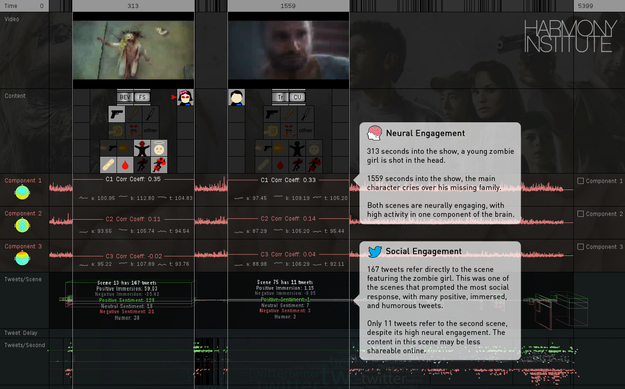
Task: Open the zombie girl video thumbnail
Action: (x=134, y=50)
